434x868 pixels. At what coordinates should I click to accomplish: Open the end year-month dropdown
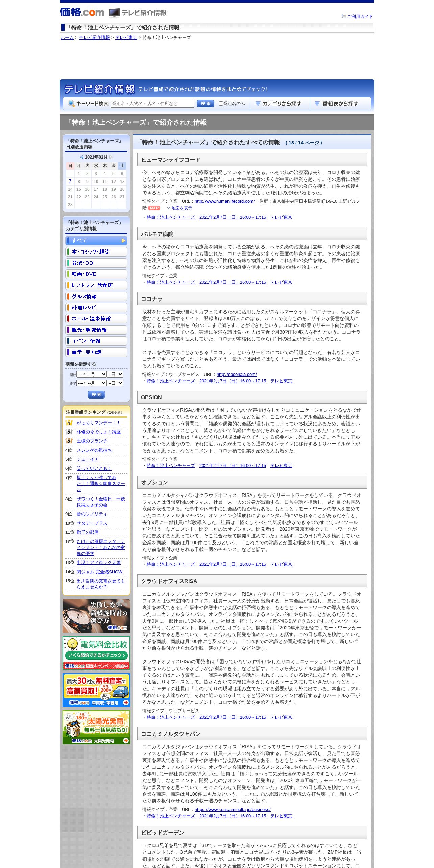(92, 383)
